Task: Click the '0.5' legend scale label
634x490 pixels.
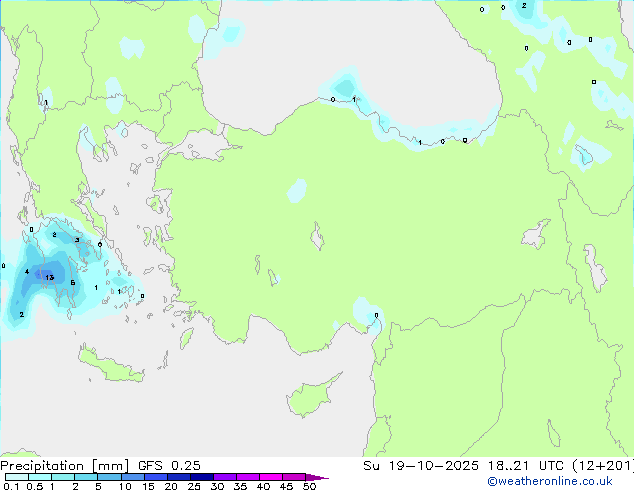Action: 35,486
